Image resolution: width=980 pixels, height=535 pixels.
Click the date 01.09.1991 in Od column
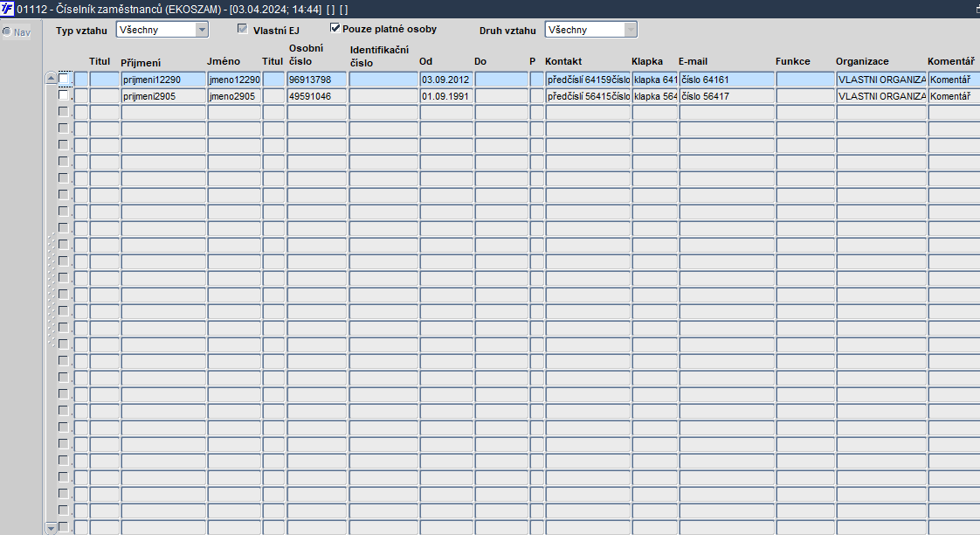click(x=447, y=96)
